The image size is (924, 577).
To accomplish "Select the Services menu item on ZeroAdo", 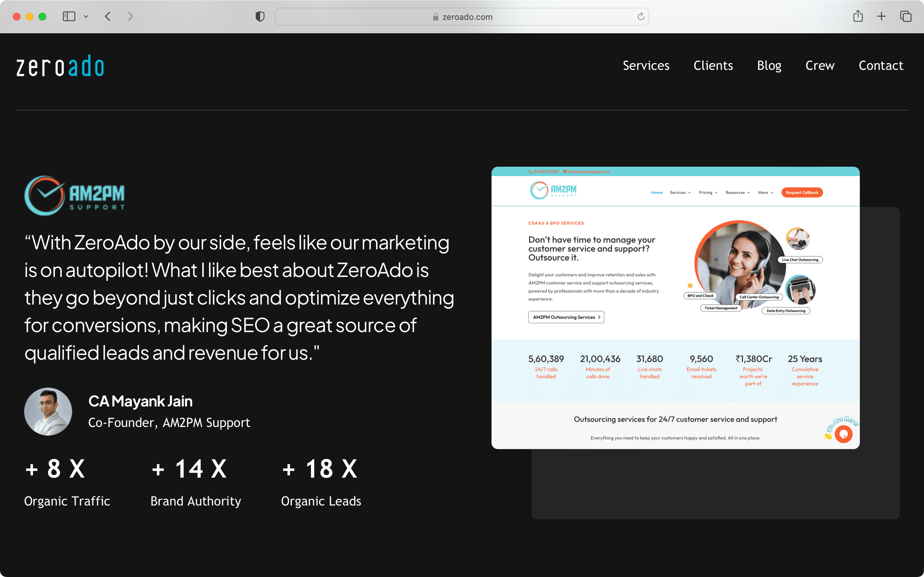I will [x=646, y=64].
